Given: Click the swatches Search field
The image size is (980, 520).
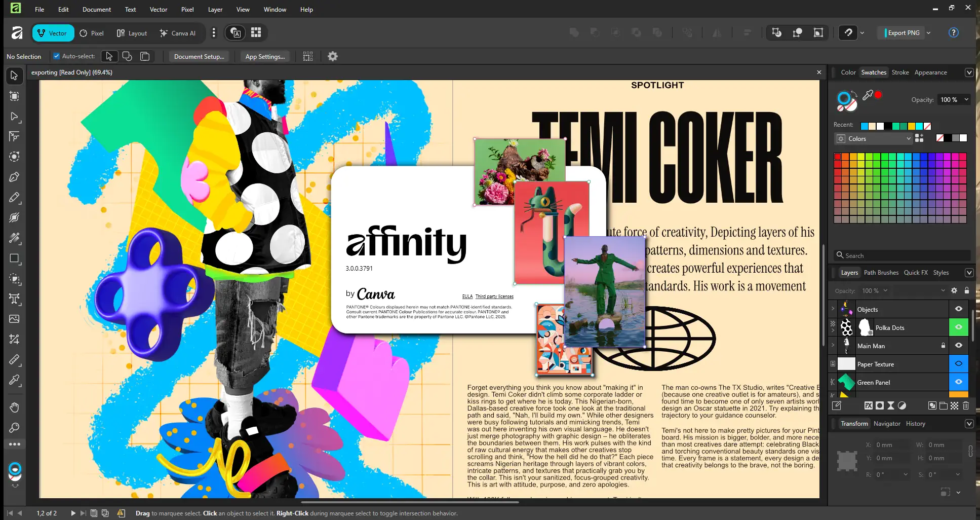Looking at the screenshot, I should pos(901,255).
